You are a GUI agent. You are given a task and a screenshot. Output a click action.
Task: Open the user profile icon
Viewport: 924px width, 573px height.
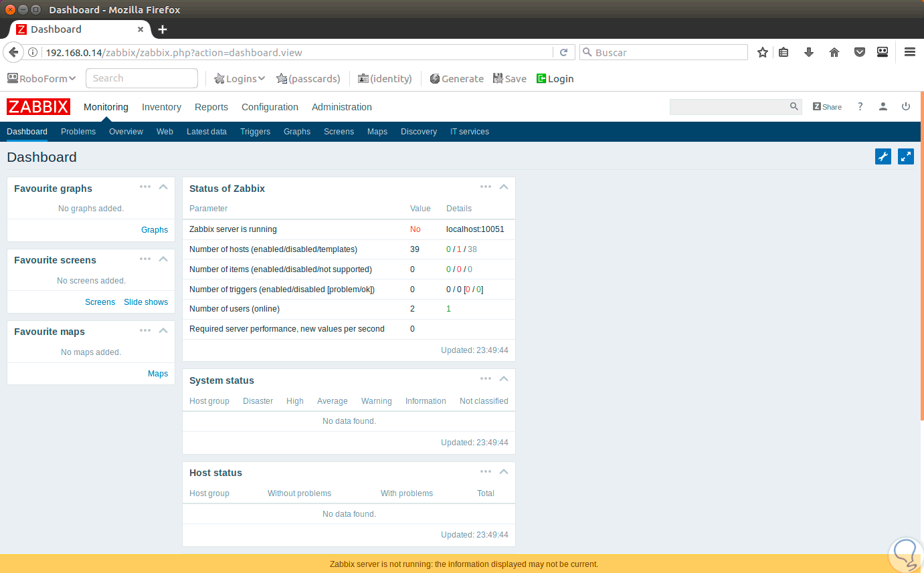coord(883,106)
